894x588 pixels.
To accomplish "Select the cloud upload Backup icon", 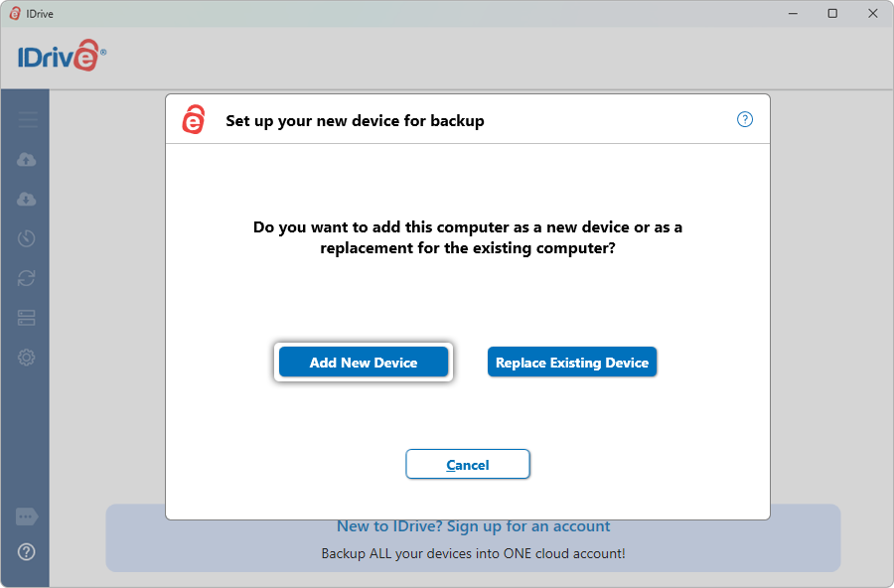I will [27, 160].
